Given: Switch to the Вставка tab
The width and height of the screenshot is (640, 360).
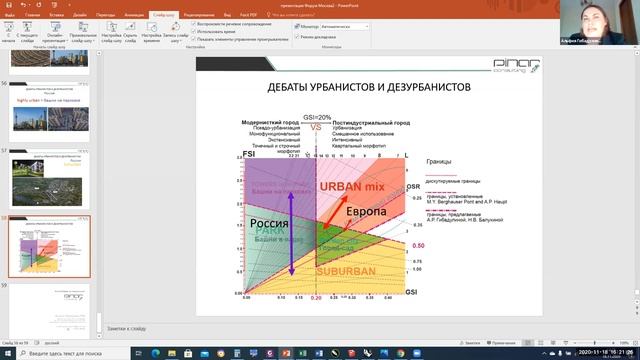Looking at the screenshot, I should click(x=56, y=15).
